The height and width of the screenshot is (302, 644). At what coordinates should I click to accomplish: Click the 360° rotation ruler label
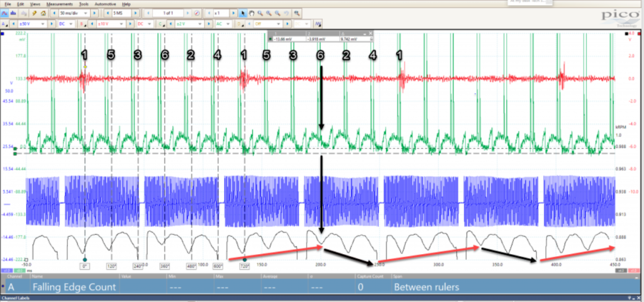click(165, 266)
